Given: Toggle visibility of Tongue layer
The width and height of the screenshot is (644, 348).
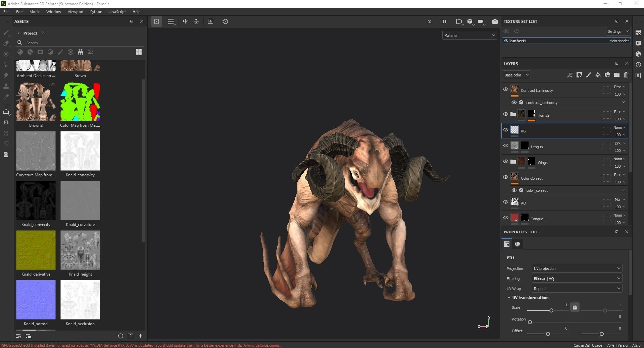Looking at the screenshot, I should tap(506, 218).
